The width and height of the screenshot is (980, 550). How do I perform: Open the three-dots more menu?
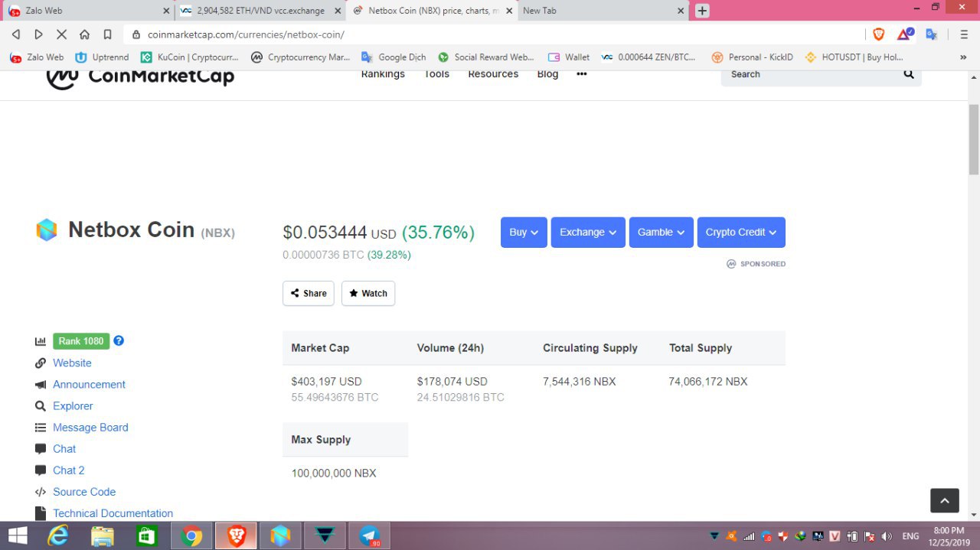[x=582, y=74]
